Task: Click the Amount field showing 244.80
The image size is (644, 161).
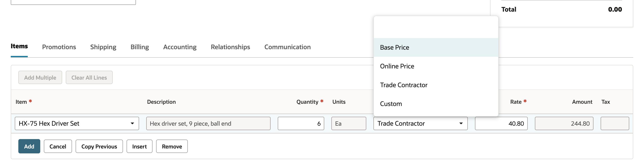Action: click(564, 123)
